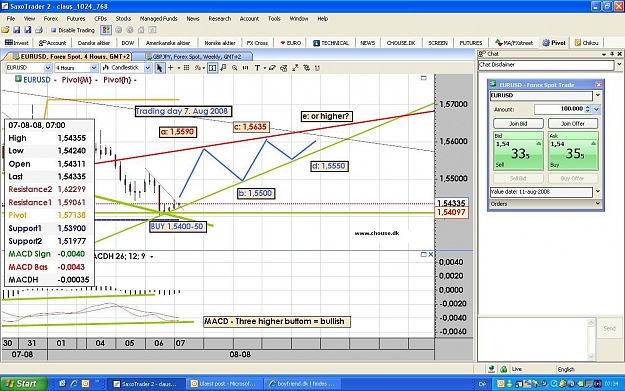Screen dimensions: 625x391
Task: Open the TECHNICAL view
Action: (331, 43)
